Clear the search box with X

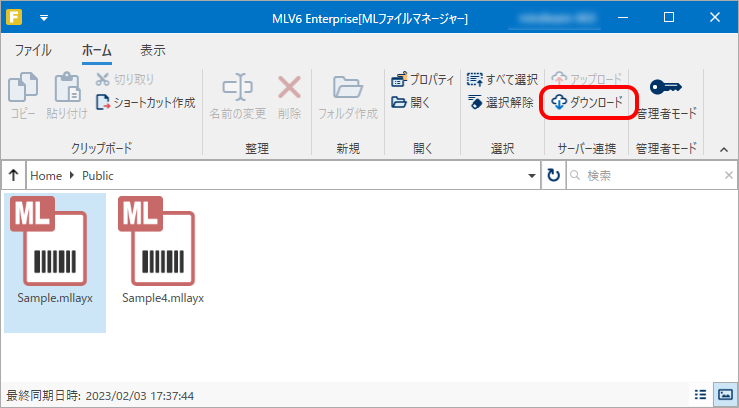click(728, 176)
